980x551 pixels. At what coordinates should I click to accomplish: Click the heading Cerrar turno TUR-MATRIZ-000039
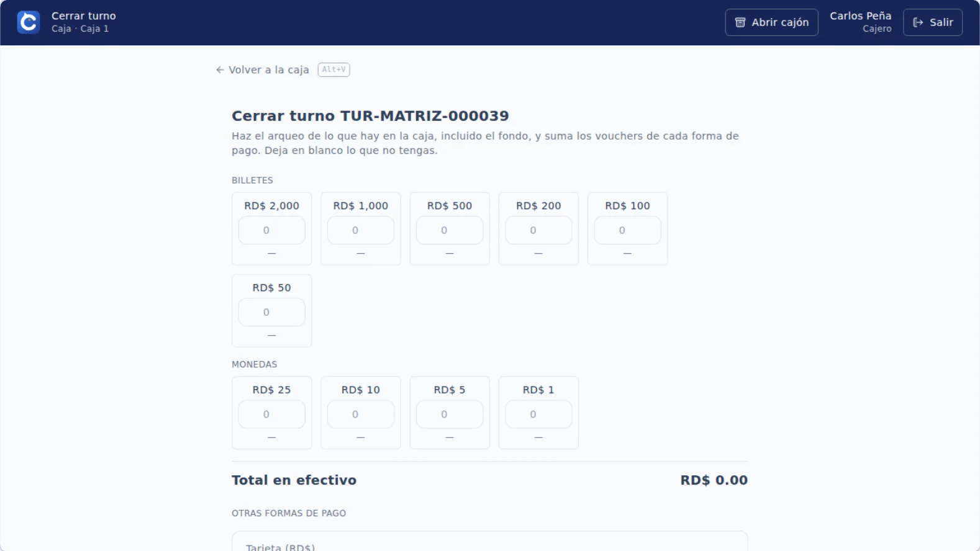point(370,116)
